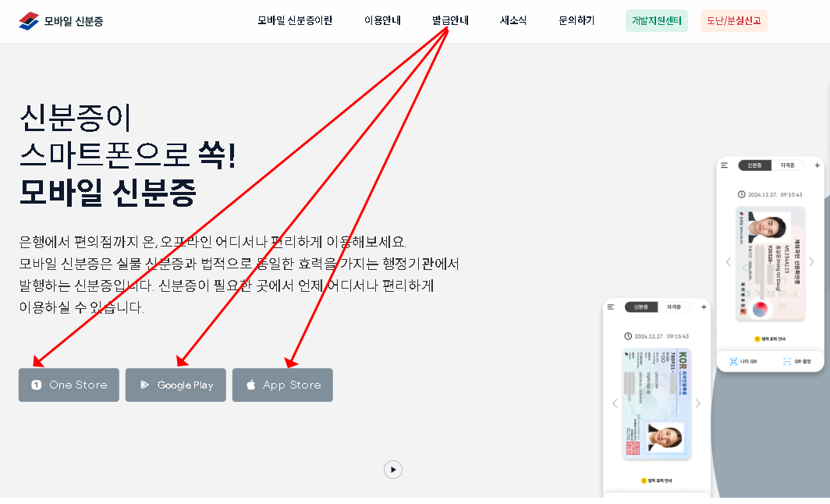The width and height of the screenshot is (830, 504).
Task: Click 법적 효력 안내 below the KOR card
Action: tap(656, 481)
